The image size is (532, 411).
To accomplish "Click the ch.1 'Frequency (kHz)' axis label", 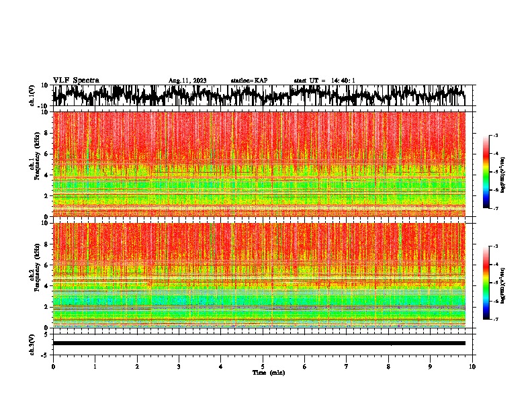I will point(38,156).
